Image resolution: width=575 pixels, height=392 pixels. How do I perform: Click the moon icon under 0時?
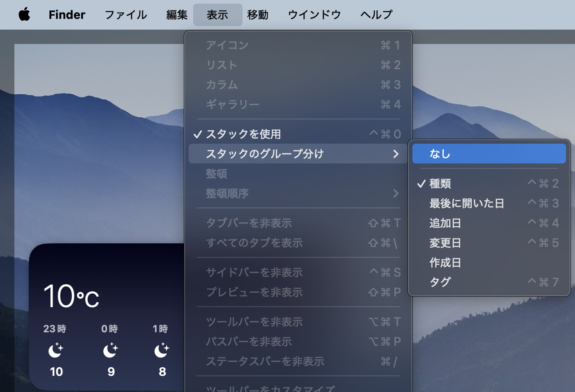pyautogui.click(x=111, y=350)
